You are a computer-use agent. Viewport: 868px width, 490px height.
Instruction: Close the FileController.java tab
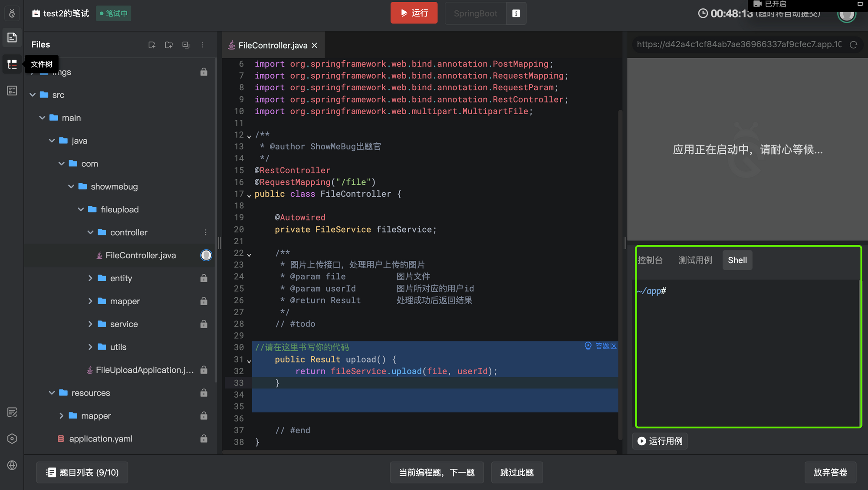pyautogui.click(x=315, y=45)
